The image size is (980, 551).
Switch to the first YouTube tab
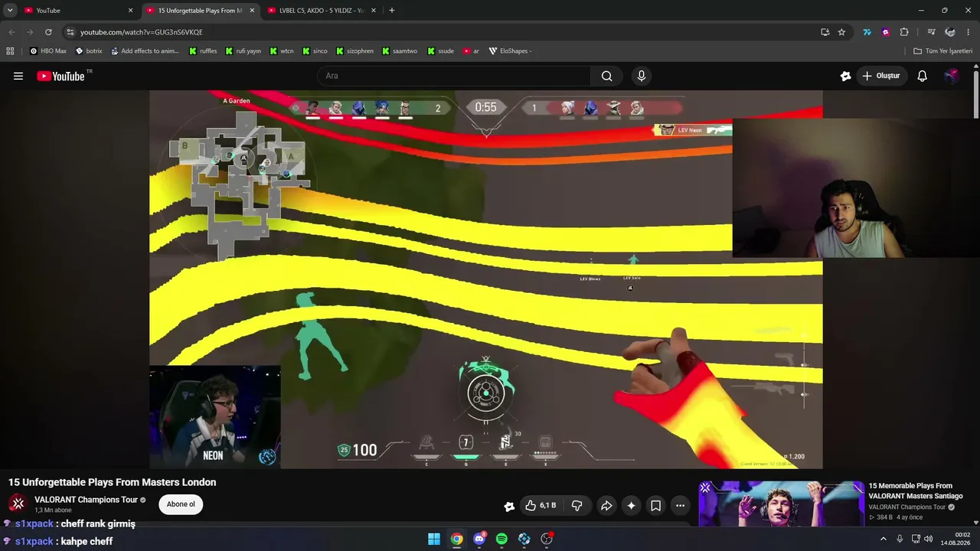tap(77, 11)
